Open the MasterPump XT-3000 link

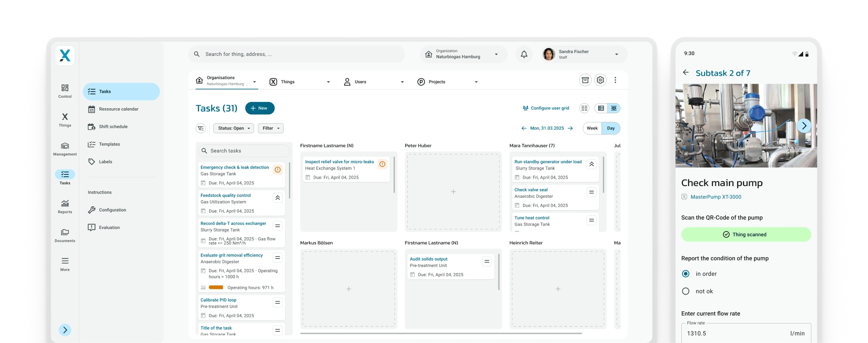[716, 197]
